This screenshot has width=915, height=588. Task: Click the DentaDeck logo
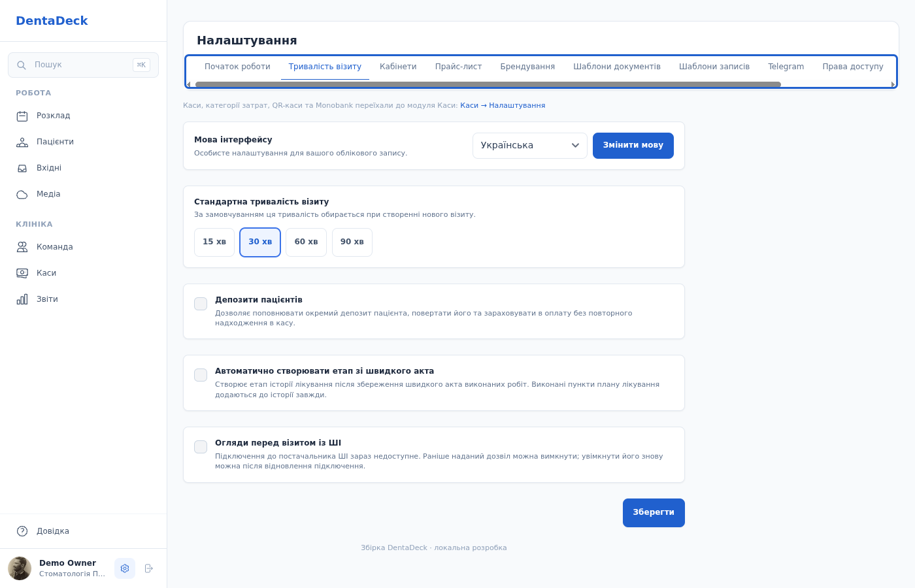[52, 21]
